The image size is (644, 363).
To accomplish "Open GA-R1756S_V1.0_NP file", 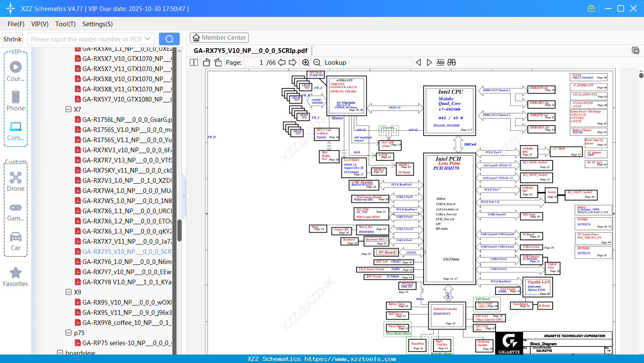I will [x=127, y=129].
